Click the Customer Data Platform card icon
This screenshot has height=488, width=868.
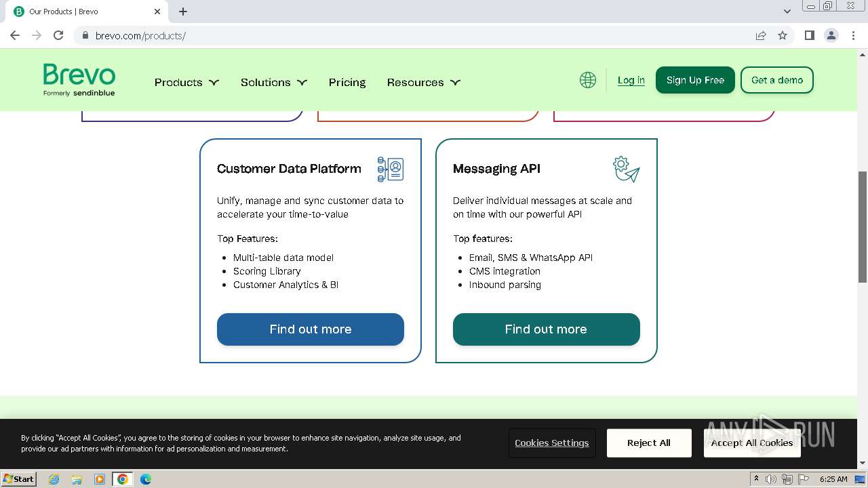pos(391,169)
